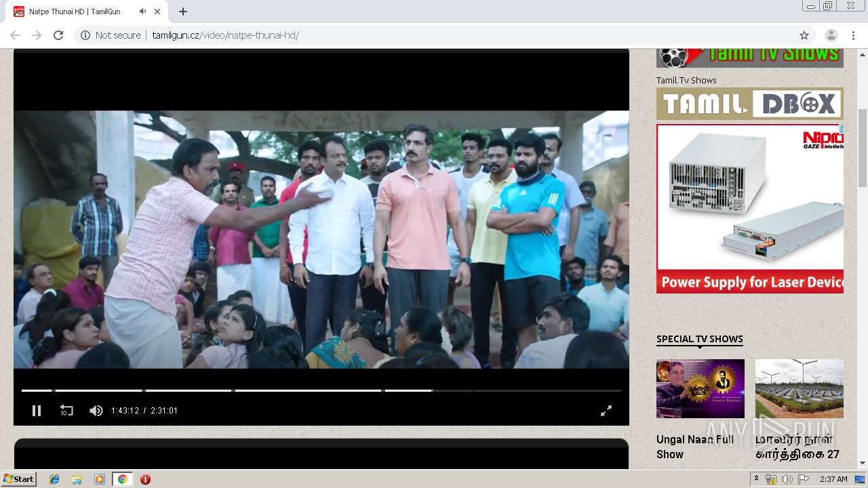Screen dimensions: 868x488
Task: Open the Tamil TV Shows banner
Action: (750, 58)
